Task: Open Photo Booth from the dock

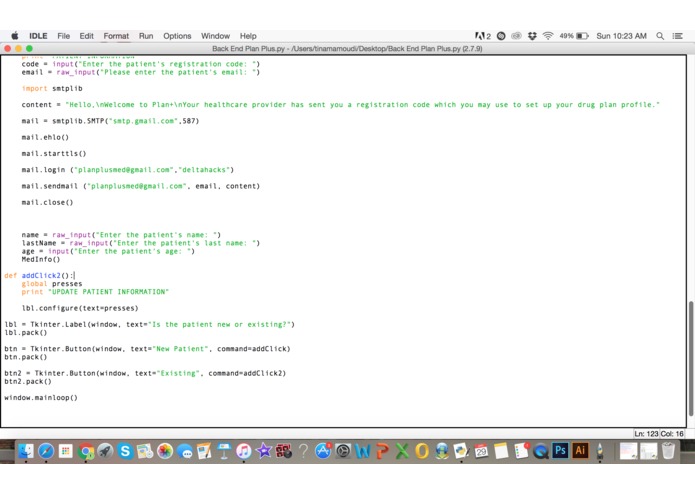Action: point(284,451)
